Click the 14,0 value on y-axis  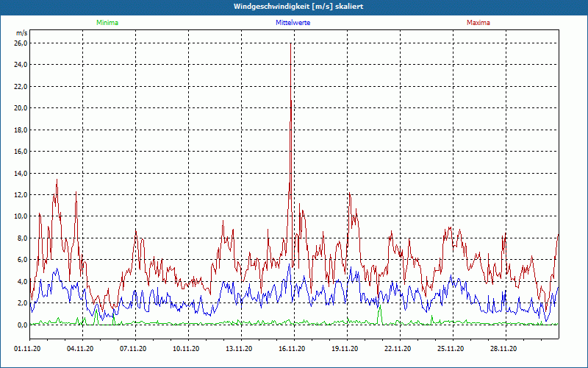tap(21, 173)
